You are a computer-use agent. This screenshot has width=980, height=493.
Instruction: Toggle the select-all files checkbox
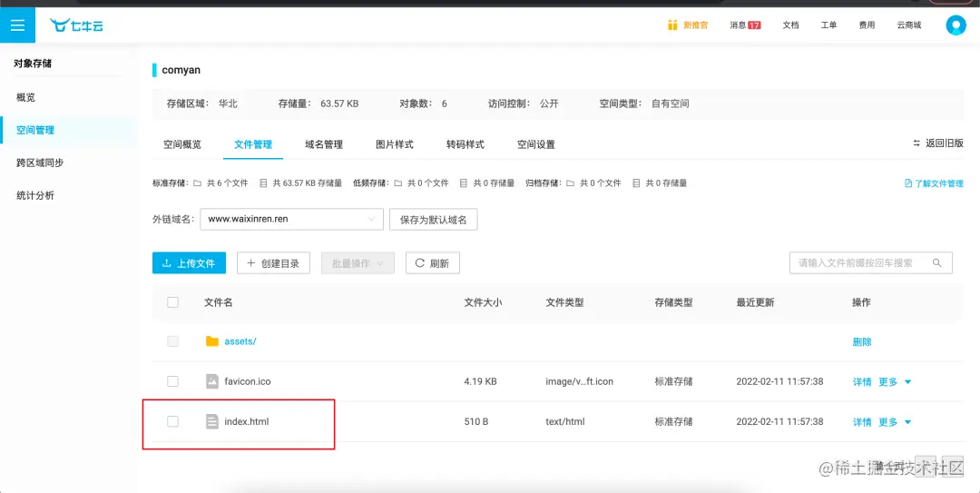pos(173,302)
